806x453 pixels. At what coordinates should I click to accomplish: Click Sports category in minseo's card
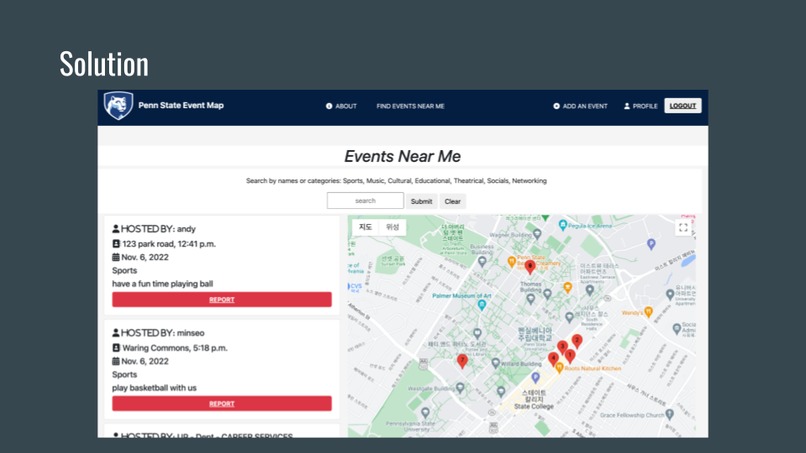tap(124, 374)
